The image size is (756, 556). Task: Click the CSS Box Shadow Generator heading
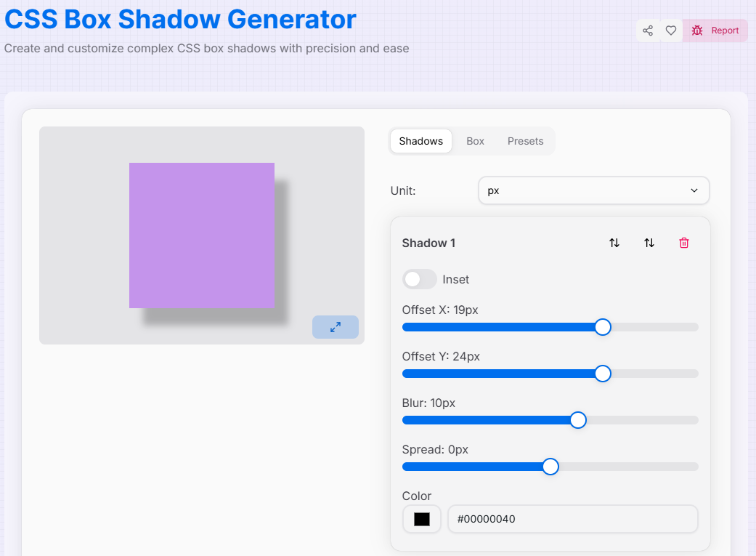[x=179, y=20]
